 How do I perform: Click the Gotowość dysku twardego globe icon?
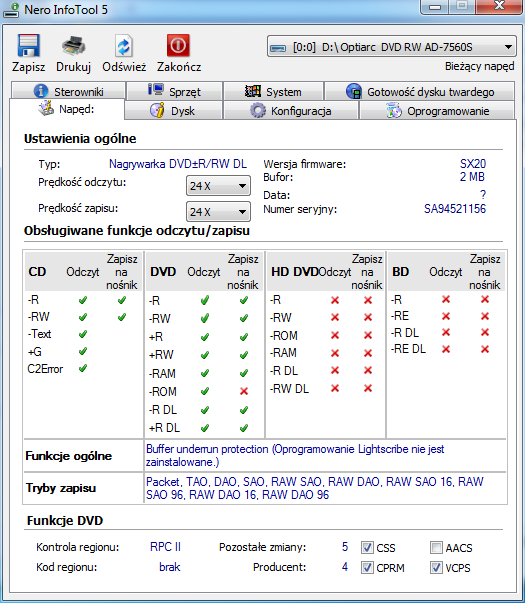(x=353, y=91)
